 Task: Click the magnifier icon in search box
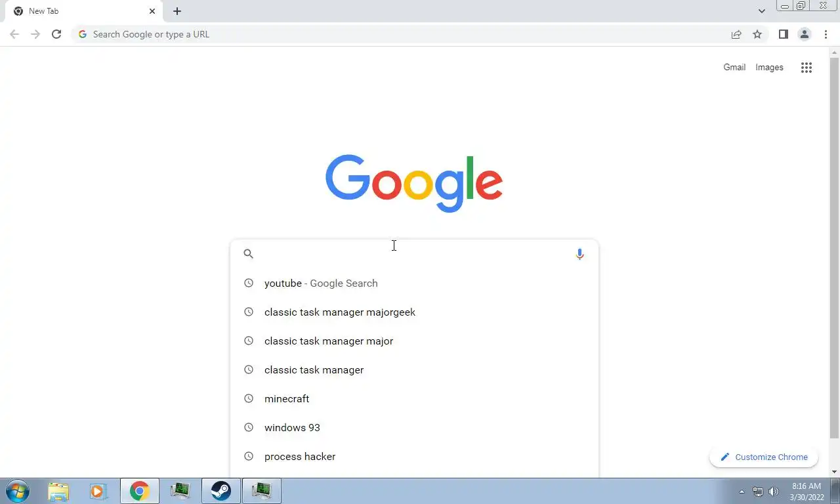coord(248,253)
